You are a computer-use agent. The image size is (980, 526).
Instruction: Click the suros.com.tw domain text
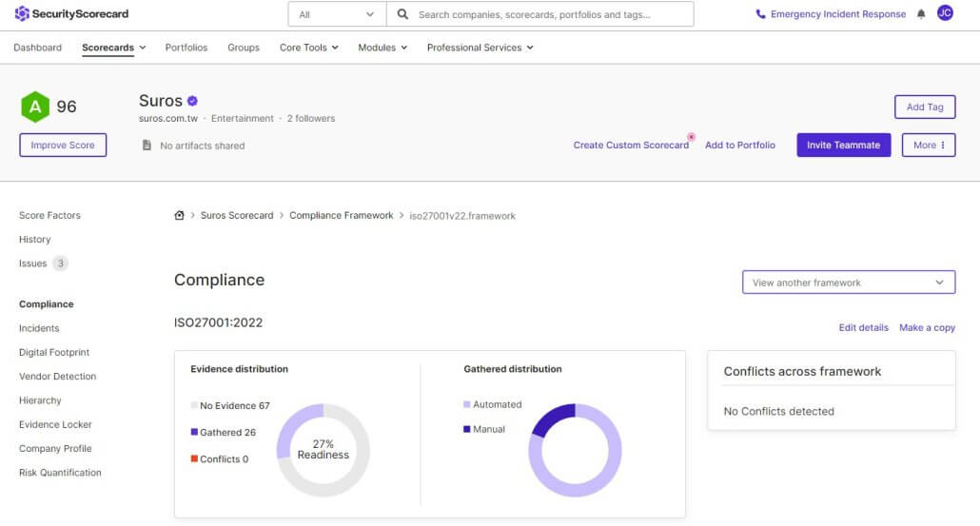tap(168, 118)
